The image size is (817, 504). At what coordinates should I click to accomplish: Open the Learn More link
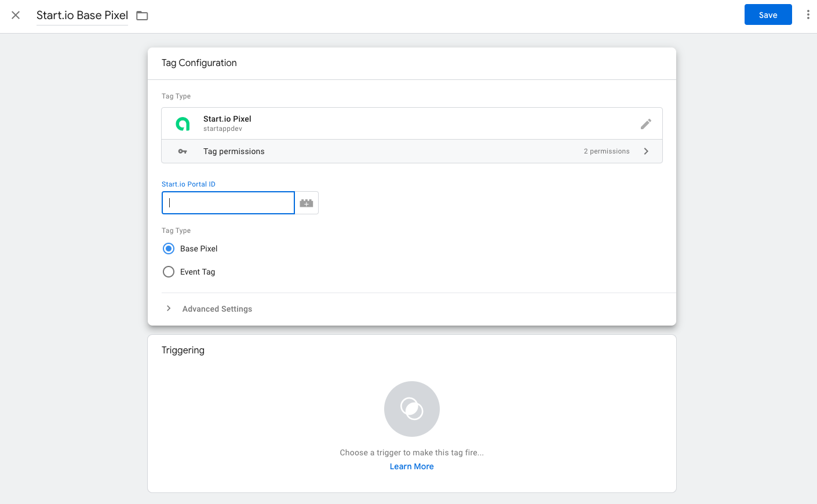[411, 466]
